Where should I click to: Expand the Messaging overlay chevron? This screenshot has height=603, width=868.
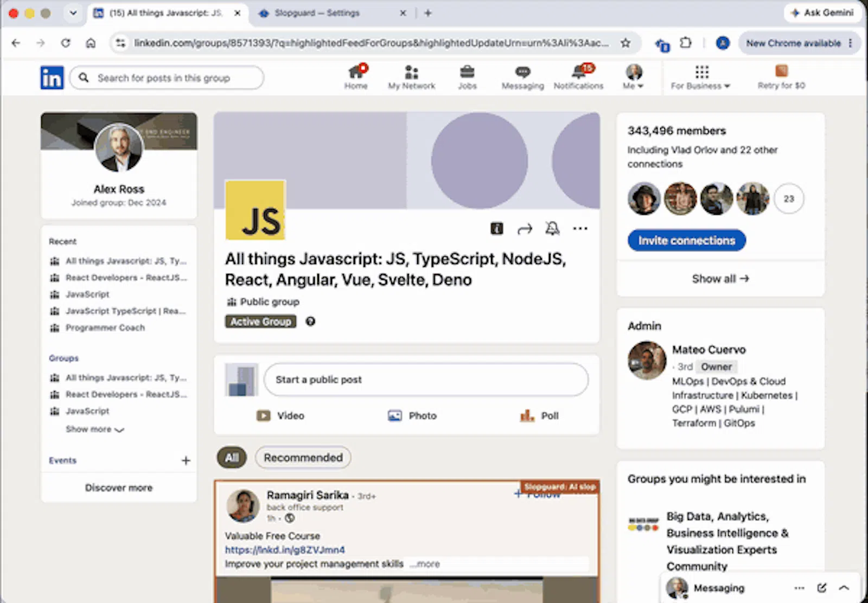pyautogui.click(x=844, y=588)
